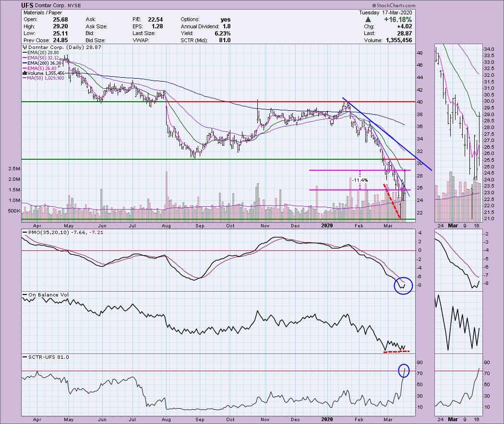
Task: Click the VWAP: label
Action: pyautogui.click(x=141, y=40)
